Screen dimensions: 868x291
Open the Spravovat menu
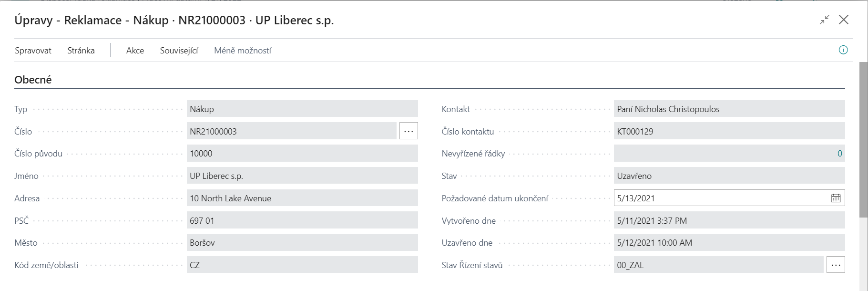click(33, 51)
